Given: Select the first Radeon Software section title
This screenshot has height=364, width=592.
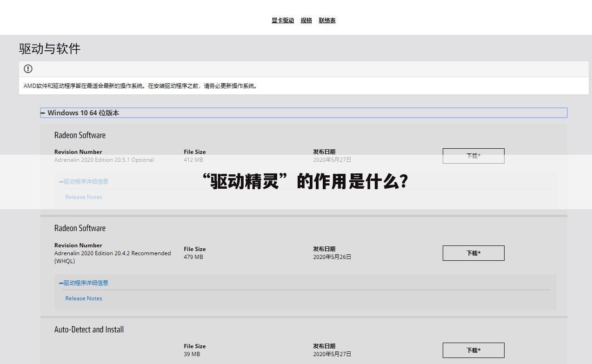Looking at the screenshot, I should coord(80,135).
